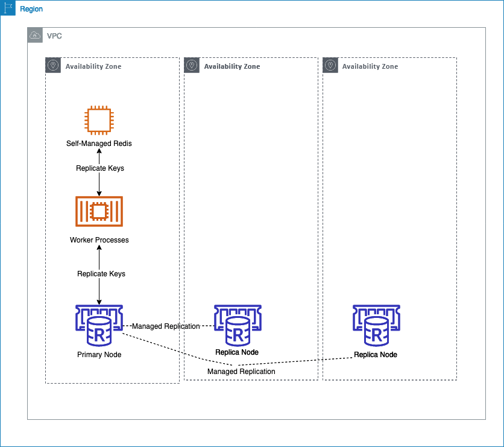Select the 'Region' label
This screenshot has width=504, height=447.
31,9
